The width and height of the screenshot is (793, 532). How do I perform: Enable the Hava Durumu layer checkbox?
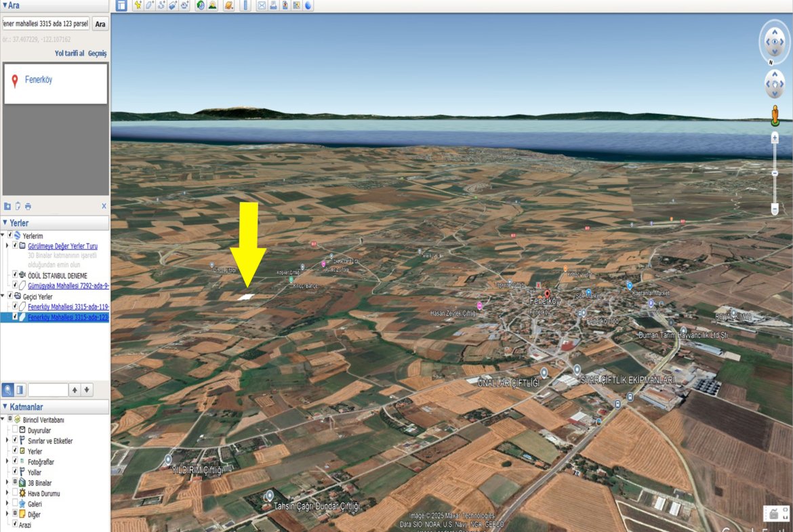point(15,493)
